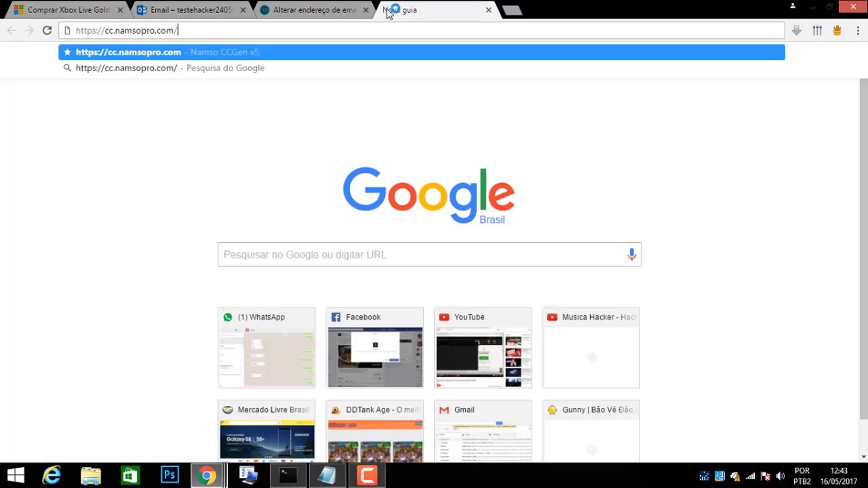The image size is (868, 488).
Task: Open the Gunny Bảo Vệ Đảo tile
Action: click(x=591, y=431)
